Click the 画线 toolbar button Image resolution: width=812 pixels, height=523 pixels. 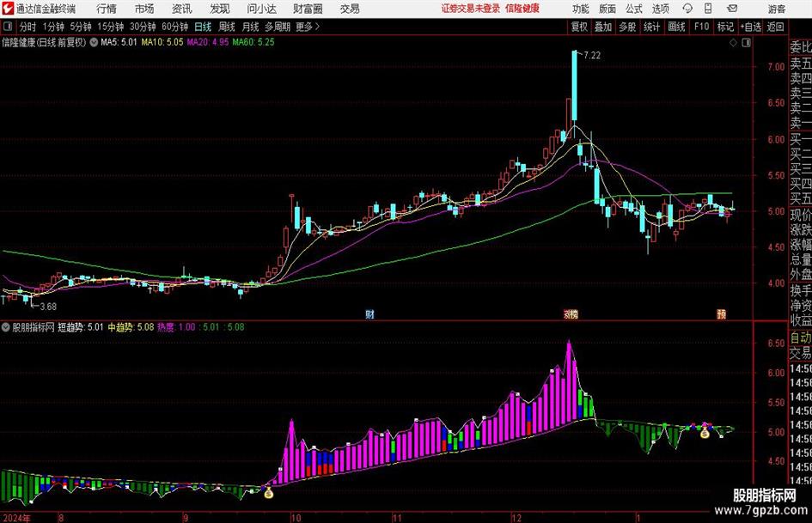coord(676,27)
